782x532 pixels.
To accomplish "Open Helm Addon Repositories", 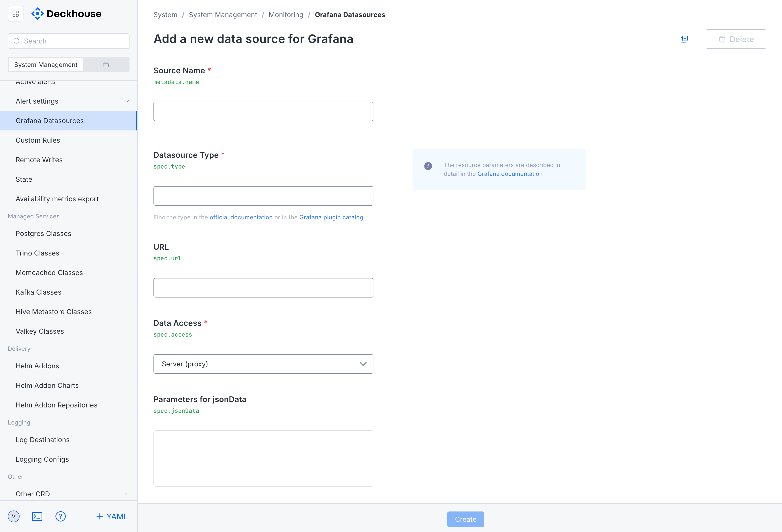I will (x=69, y=405).
